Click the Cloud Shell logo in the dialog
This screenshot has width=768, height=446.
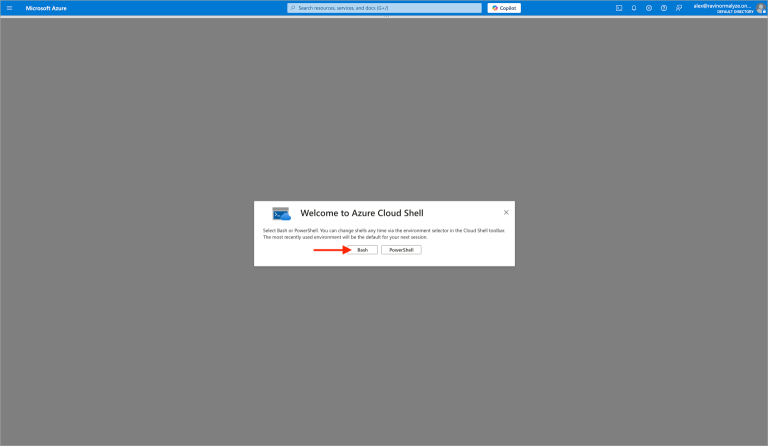[x=281, y=213]
